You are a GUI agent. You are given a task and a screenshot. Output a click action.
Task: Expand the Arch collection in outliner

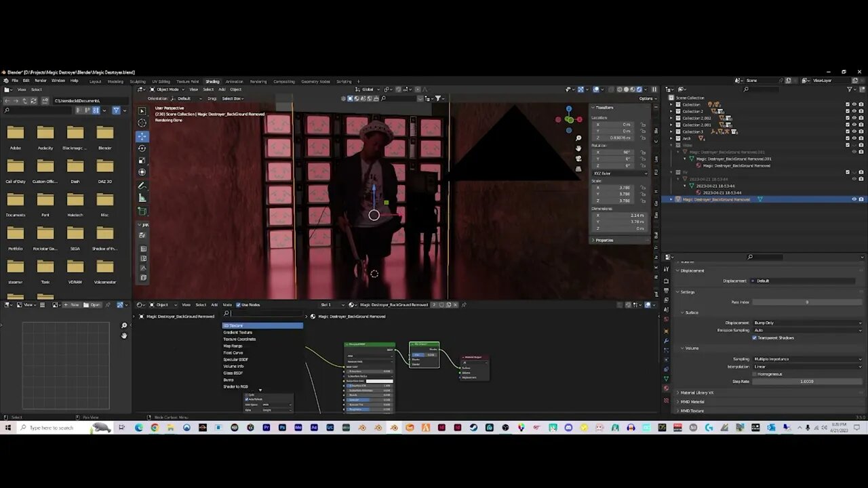[672, 138]
